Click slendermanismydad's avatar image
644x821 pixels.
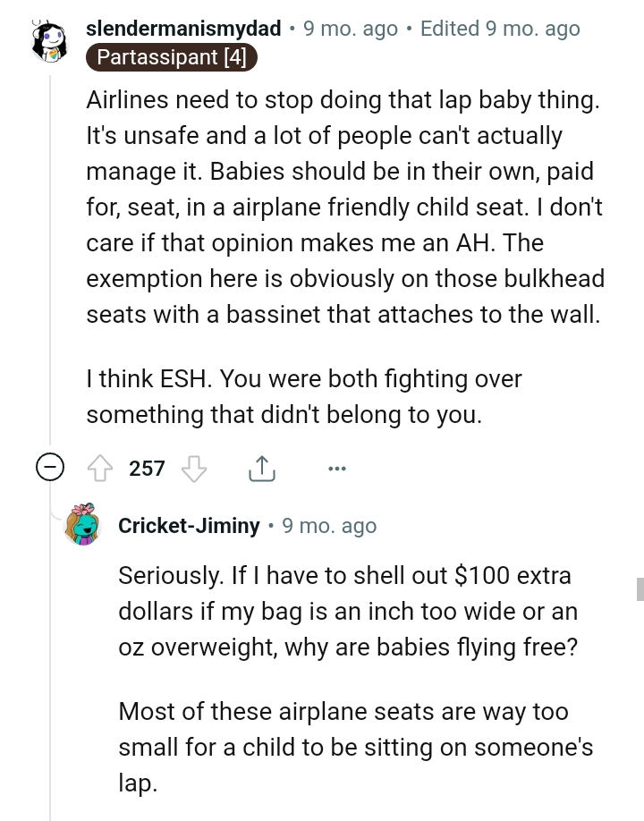click(x=51, y=40)
